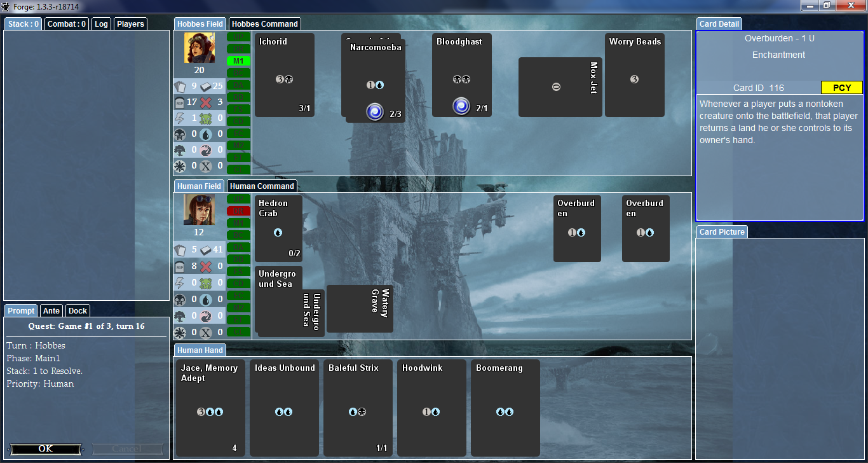Click Hobbes' Ichorid creature card
Image resolution: width=868 pixels, height=463 pixels.
[285, 75]
